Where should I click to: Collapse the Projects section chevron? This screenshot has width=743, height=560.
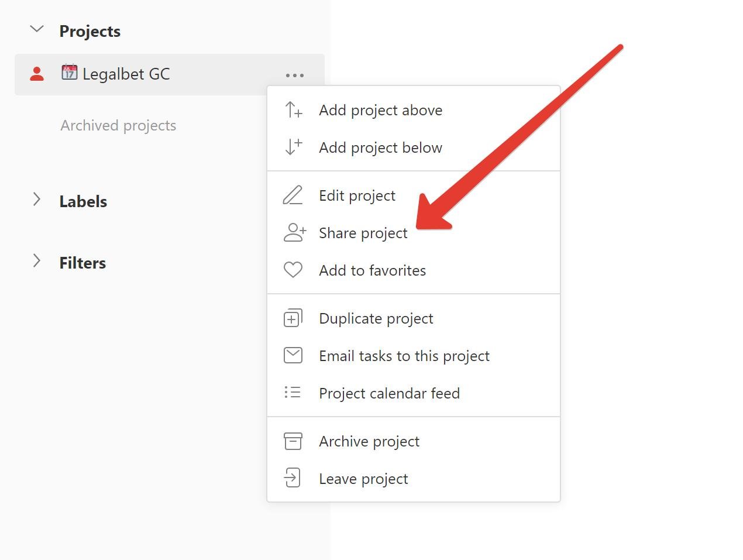click(x=37, y=29)
